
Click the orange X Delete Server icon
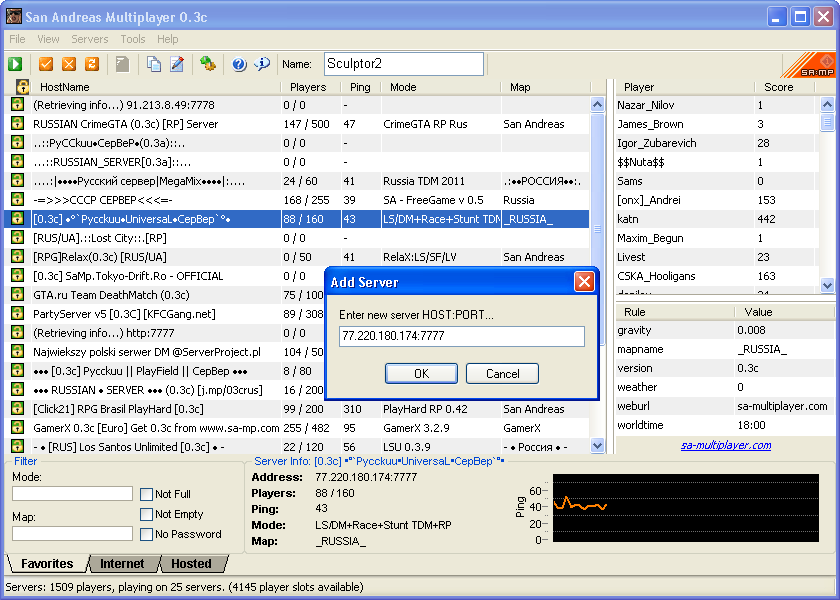coord(69,64)
